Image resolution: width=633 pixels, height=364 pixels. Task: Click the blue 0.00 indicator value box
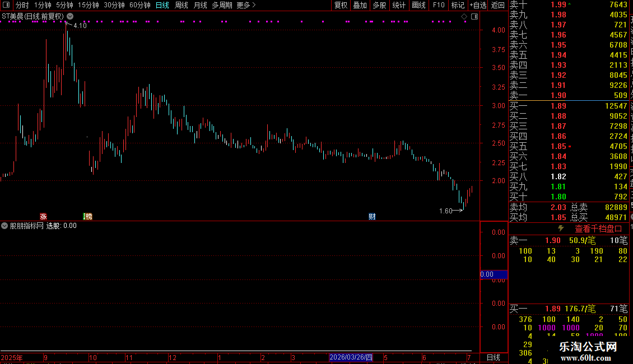[x=494, y=274]
